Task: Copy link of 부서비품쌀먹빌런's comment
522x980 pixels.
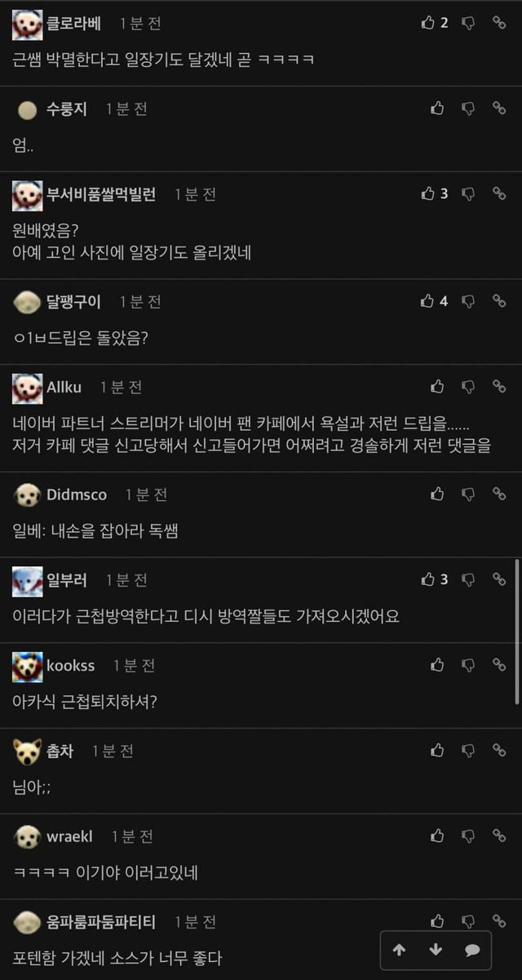Action: point(499,194)
